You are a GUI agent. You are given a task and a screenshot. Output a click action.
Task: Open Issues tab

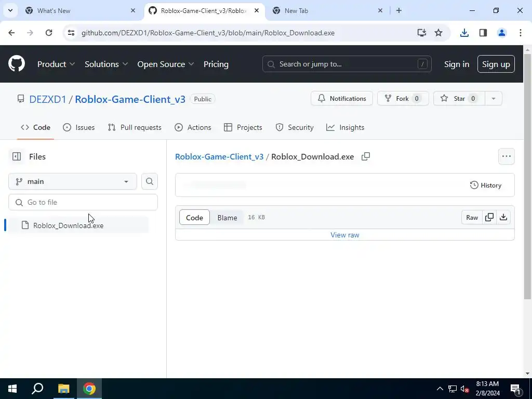(79, 128)
